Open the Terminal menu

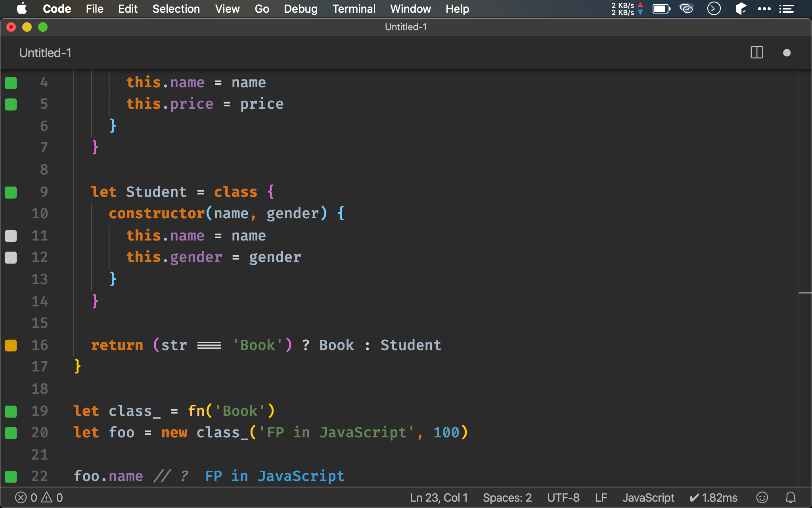pyautogui.click(x=354, y=9)
